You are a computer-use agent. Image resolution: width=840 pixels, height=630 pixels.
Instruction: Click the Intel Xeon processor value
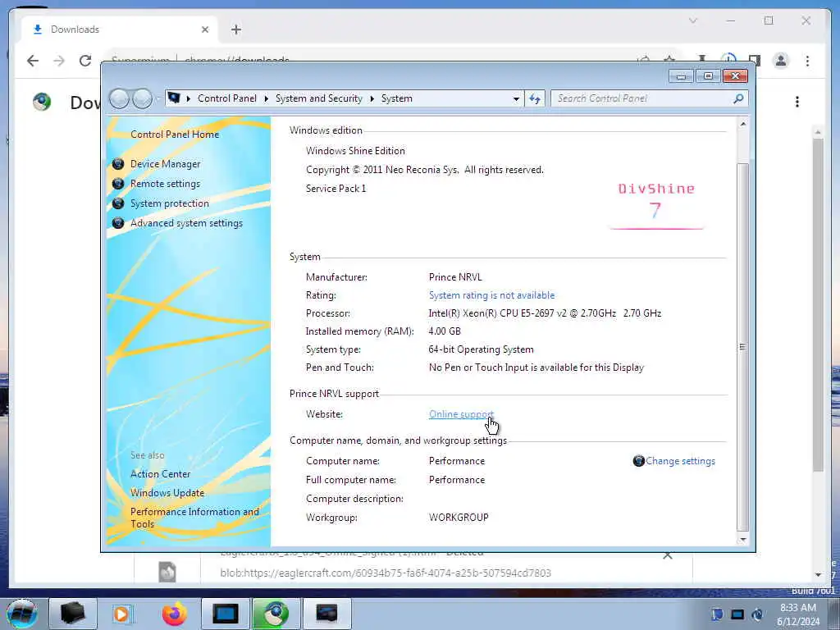point(545,313)
